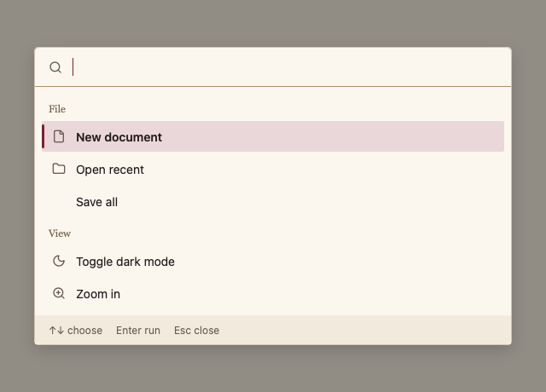Click the Open recent folder icon
Viewport: 546px width, 392px height.
point(59,169)
